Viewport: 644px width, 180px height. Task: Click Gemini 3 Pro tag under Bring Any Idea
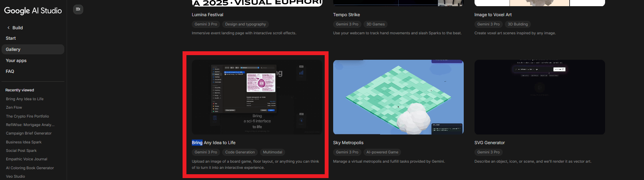pyautogui.click(x=206, y=152)
